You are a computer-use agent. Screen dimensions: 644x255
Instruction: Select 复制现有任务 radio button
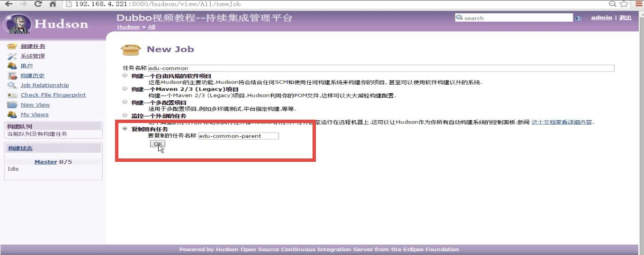125,128
